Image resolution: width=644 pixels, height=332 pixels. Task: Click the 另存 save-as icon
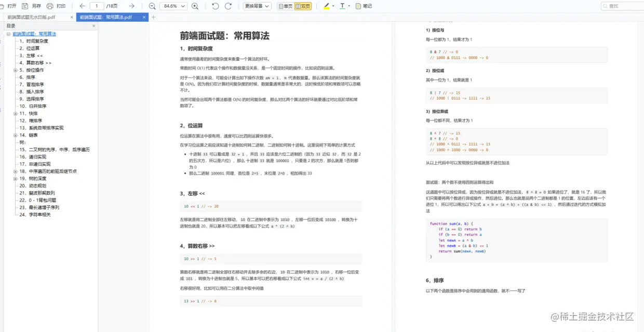coord(25,6)
